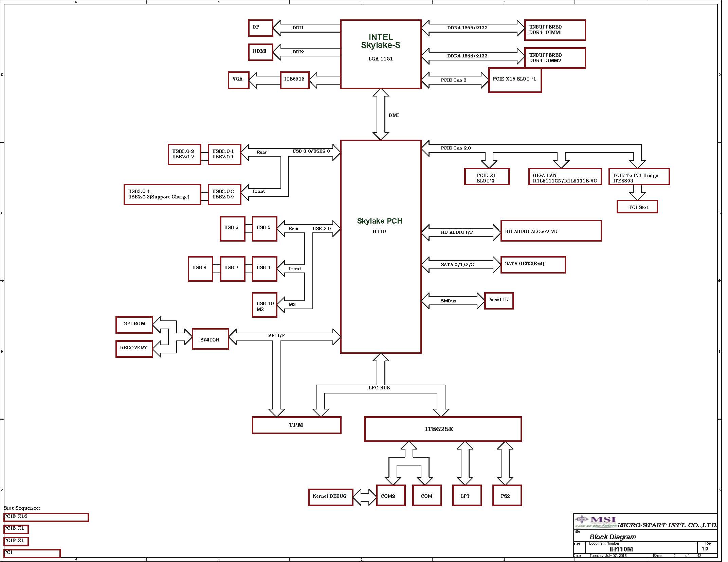Viewport: 728px width, 562px height.
Task: Select the PCIE X16 SLOT *1 block
Action: [514, 80]
